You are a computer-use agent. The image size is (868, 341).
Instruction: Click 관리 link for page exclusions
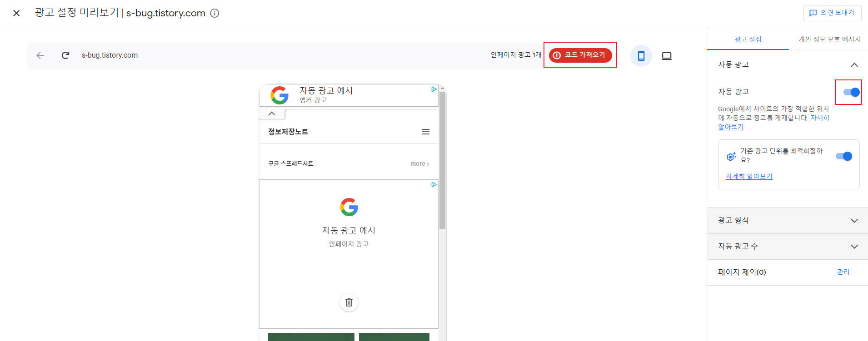843,272
